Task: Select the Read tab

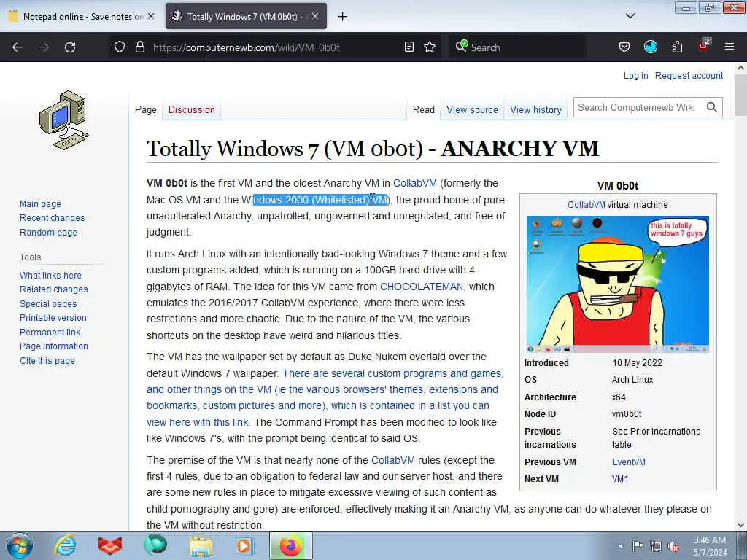Action: (x=424, y=109)
